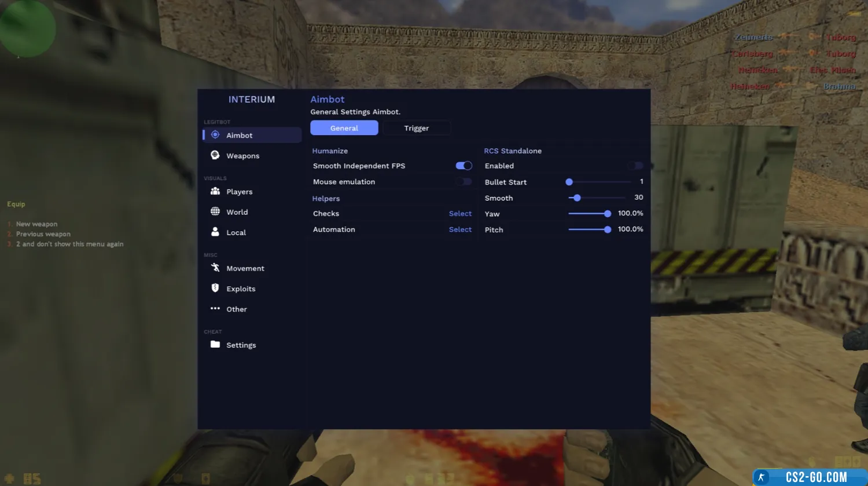Open Other via three-dots icon

click(x=215, y=309)
